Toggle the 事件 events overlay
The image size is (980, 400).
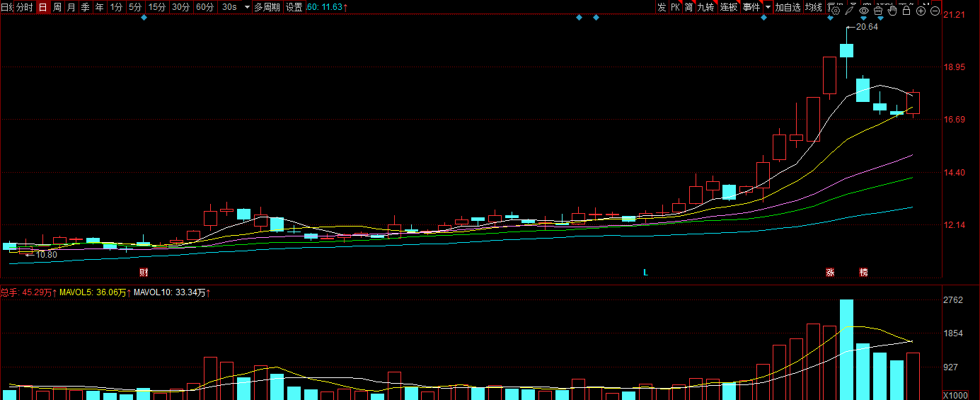pyautogui.click(x=751, y=7)
